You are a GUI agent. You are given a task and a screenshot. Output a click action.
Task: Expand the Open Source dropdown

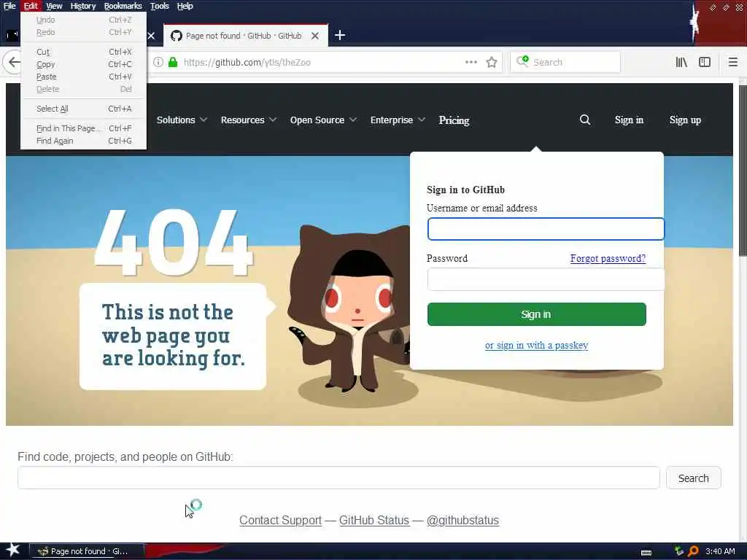323,120
